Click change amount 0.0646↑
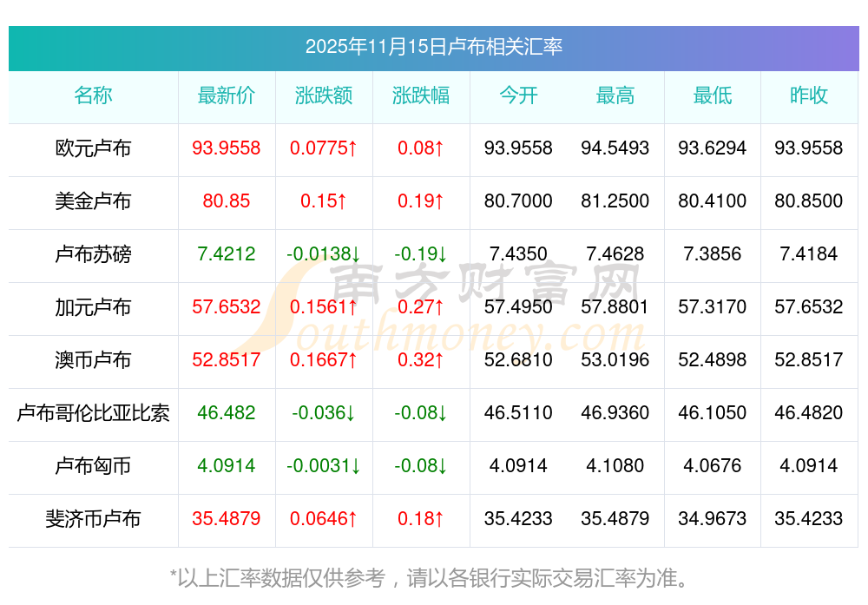 324,519
